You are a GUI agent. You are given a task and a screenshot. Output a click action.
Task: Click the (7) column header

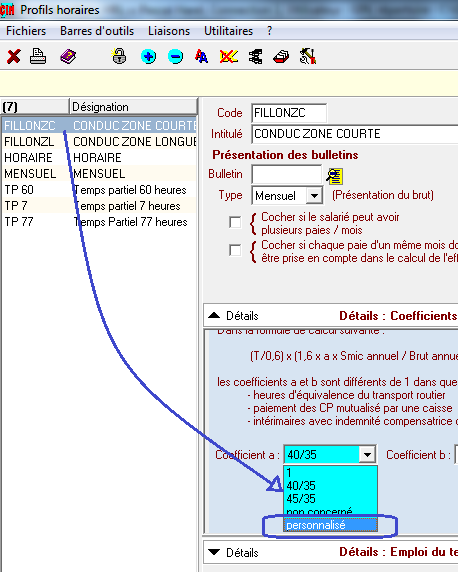[x=35, y=107]
